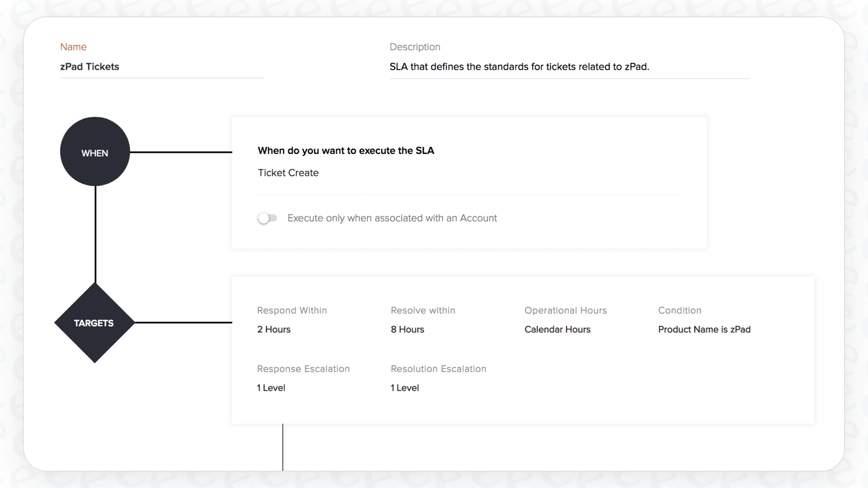Expand the Response Escalation details
868x488 pixels.
[303, 369]
